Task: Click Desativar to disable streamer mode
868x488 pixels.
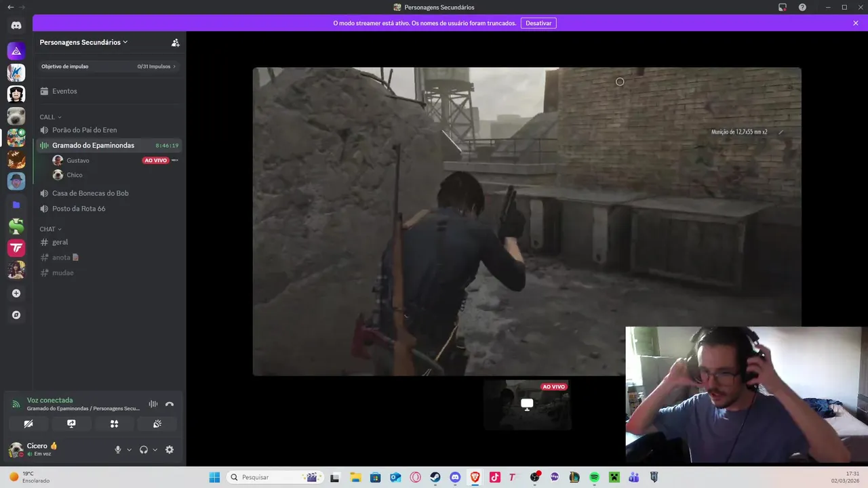Action: coord(538,23)
